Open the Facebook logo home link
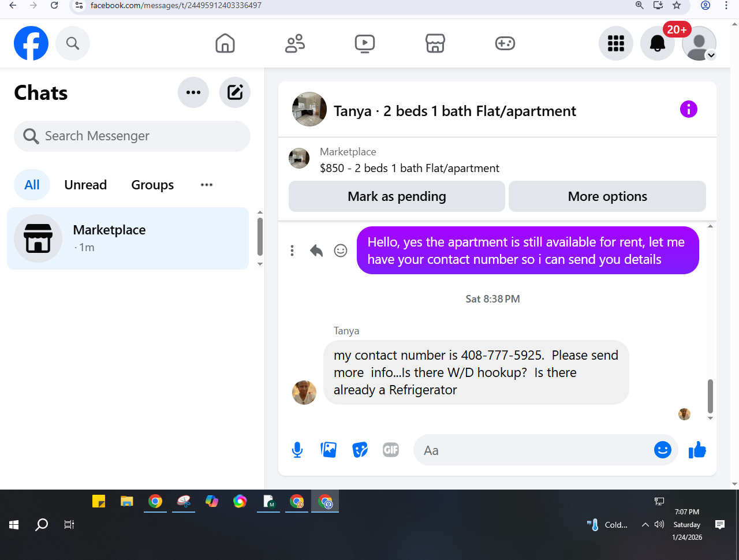 31,43
